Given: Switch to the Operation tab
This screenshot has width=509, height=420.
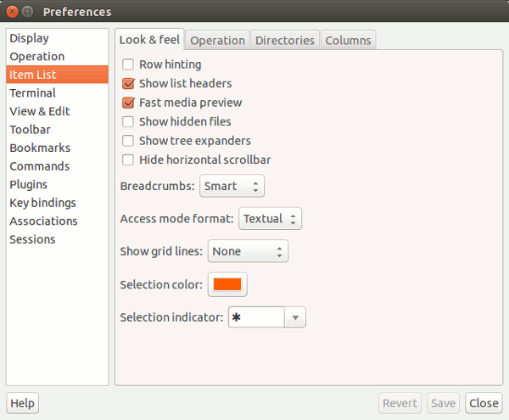Looking at the screenshot, I should click(217, 41).
